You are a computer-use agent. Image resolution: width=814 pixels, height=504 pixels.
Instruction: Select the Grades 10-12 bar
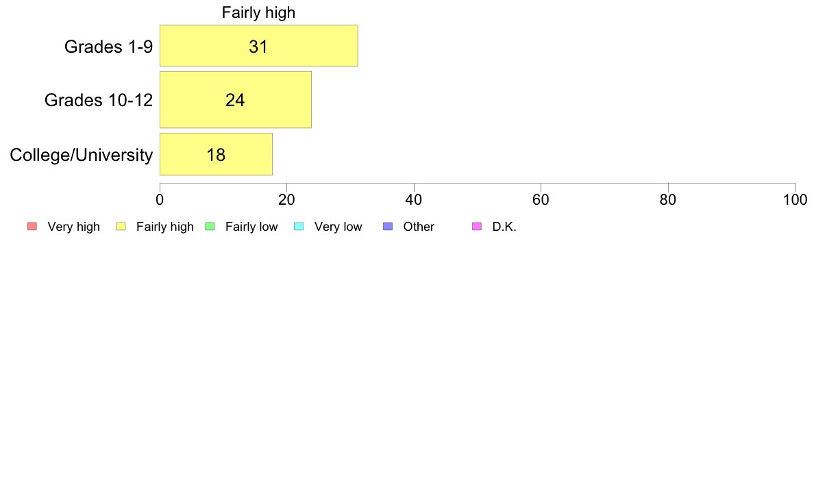(x=236, y=100)
